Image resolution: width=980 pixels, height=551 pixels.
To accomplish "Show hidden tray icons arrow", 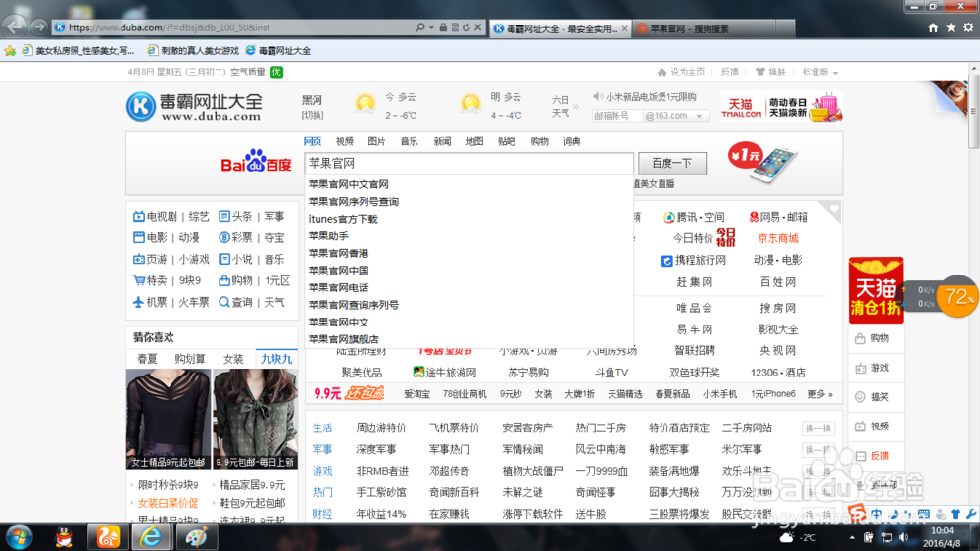I will (852, 538).
